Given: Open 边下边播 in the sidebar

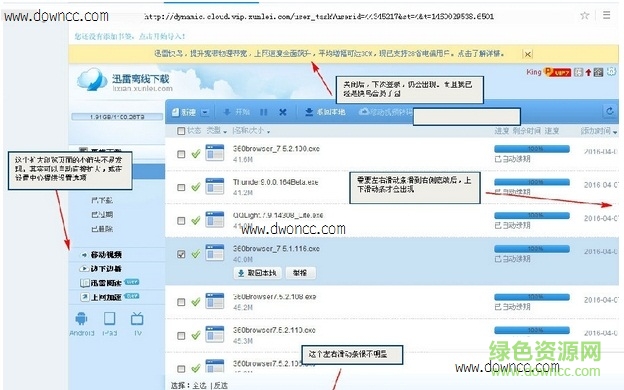Looking at the screenshot, I should (101, 269).
